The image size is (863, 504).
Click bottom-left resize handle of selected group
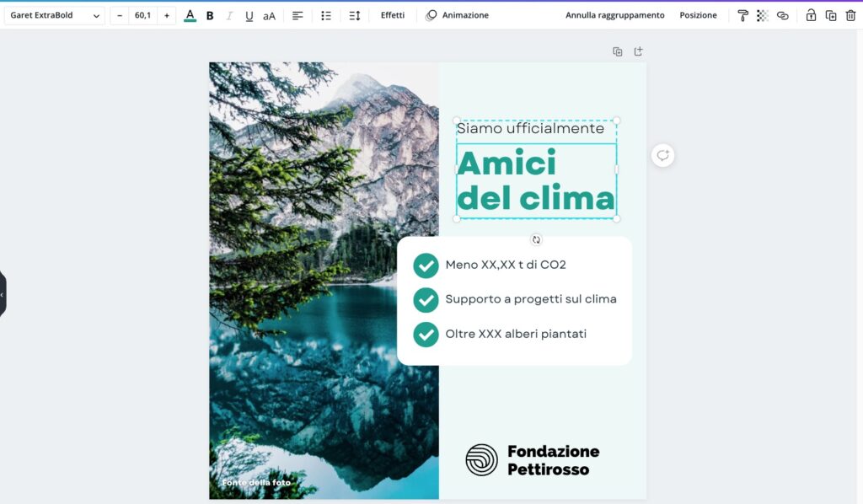[x=456, y=219]
